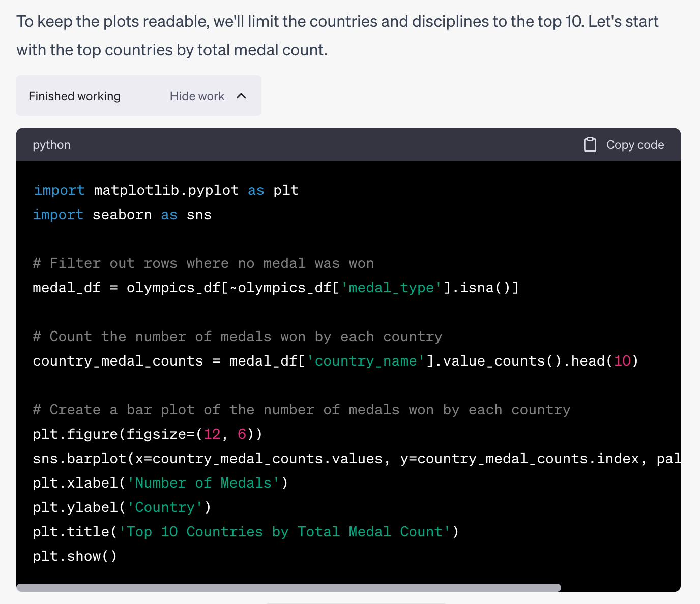Place cursor in the medal_df assignment line

[275, 288]
